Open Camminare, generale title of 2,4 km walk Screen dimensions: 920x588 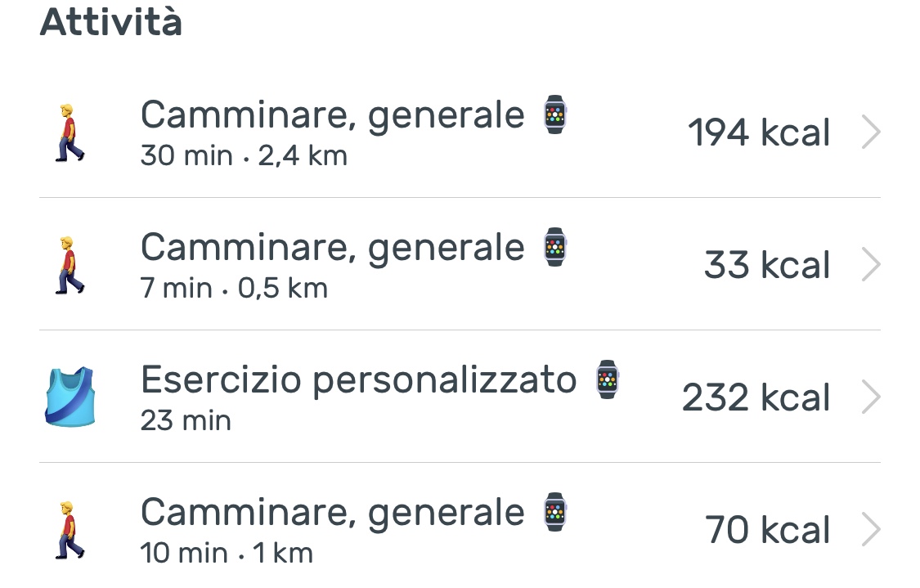click(332, 115)
